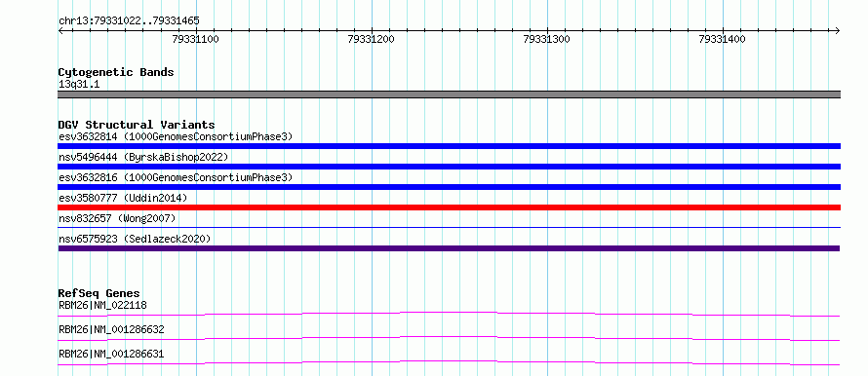Click the chr13:79331022..79331465 region label
Viewport: 868px width, 376px height.
tap(129, 21)
